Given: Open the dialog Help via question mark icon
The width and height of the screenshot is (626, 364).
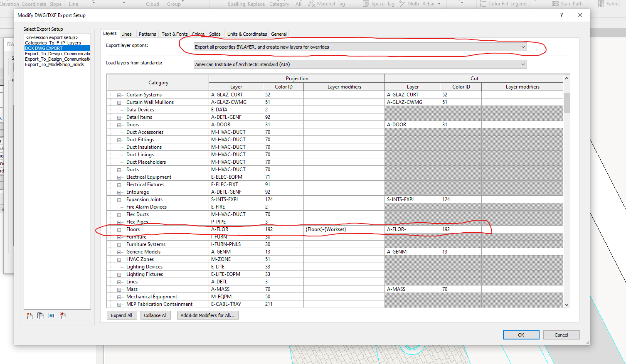Looking at the screenshot, I should (x=561, y=15).
